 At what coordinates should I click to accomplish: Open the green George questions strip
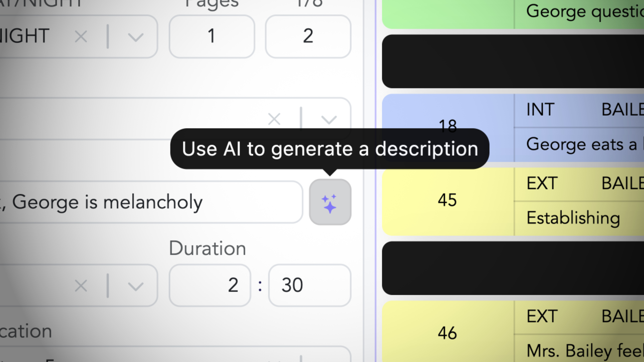coord(513,14)
